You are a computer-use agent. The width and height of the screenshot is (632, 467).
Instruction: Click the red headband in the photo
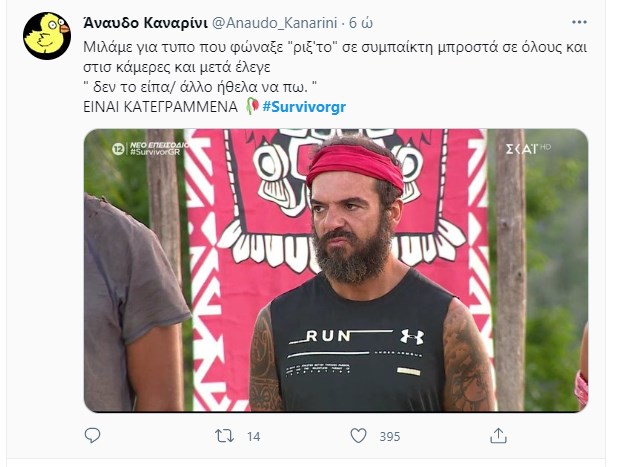point(355,166)
